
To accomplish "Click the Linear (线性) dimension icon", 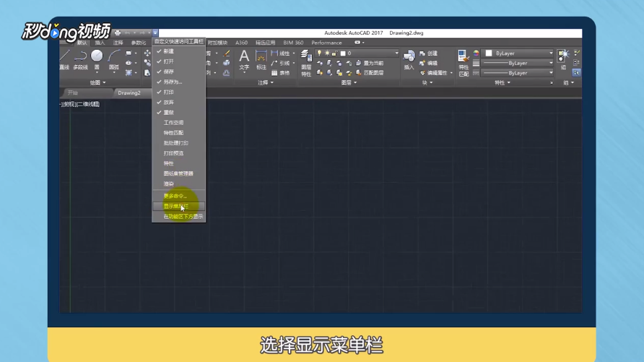I will [x=274, y=53].
